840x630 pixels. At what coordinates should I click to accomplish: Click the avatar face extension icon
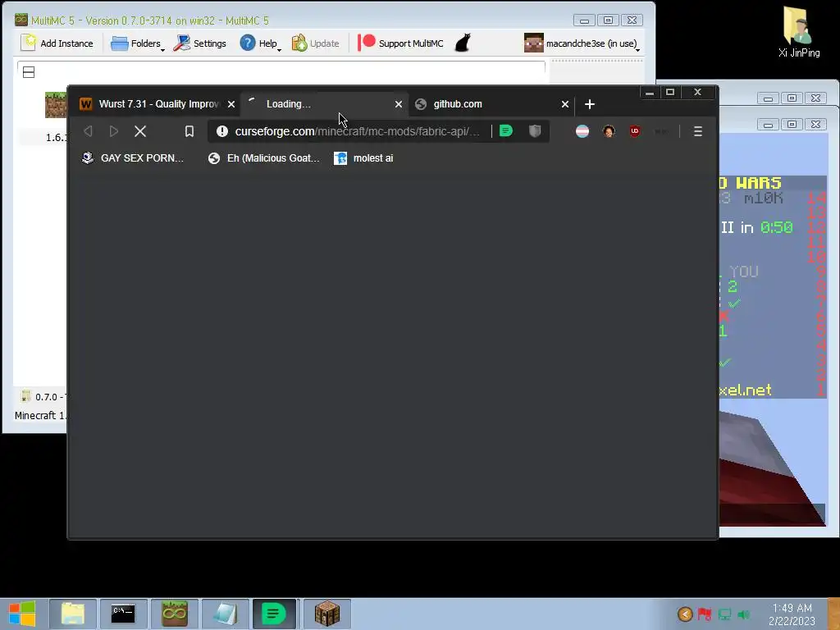tap(609, 131)
